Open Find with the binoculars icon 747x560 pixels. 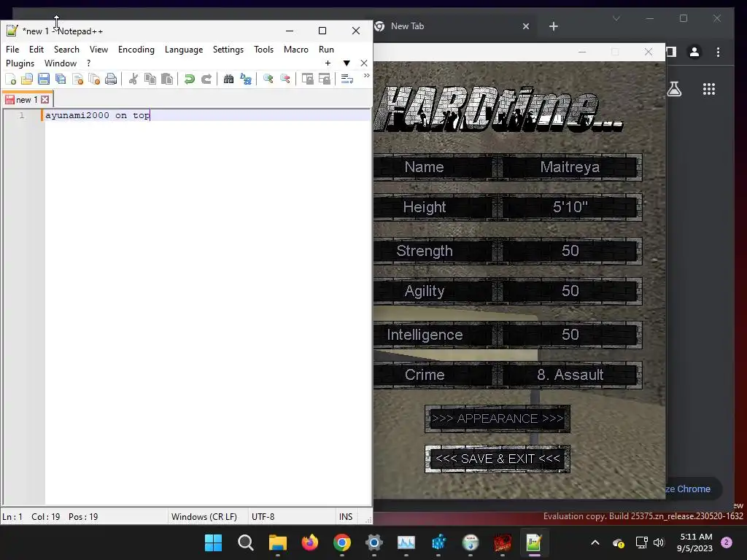(x=228, y=79)
